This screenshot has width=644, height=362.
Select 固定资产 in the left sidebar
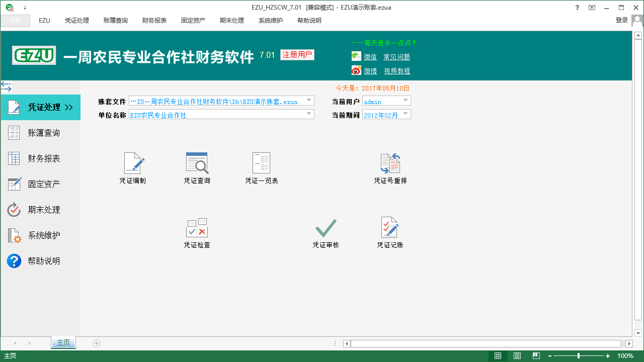click(x=40, y=184)
